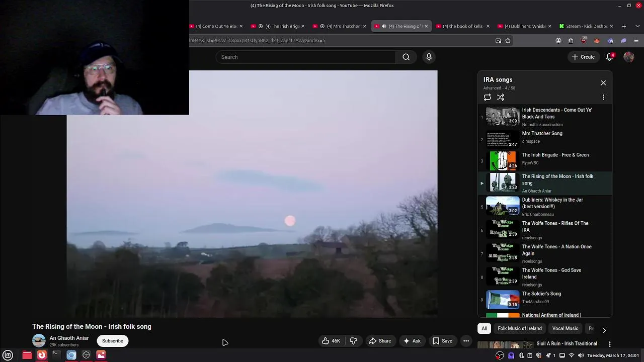This screenshot has width=644, height=362.
Task: Mute the playing tab via speaker icon
Action: (384, 26)
